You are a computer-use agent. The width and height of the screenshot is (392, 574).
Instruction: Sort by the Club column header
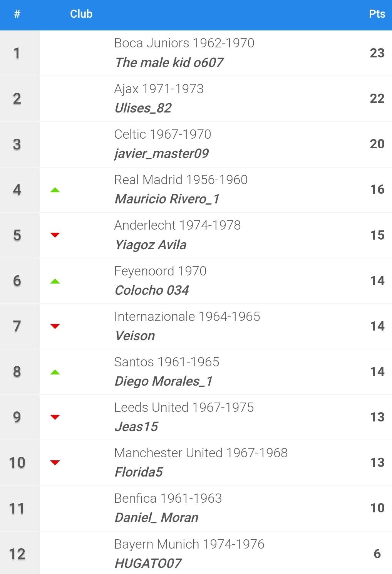click(81, 14)
